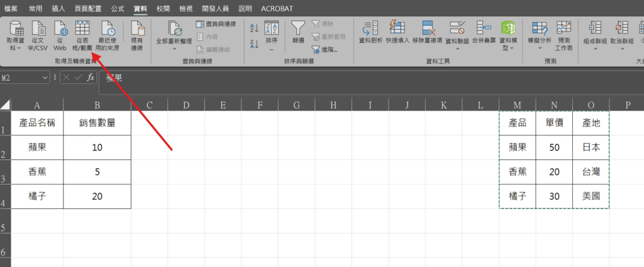Click the 篩選 (Filter) funnel icon
This screenshot has height=267, width=644.
tap(298, 30)
